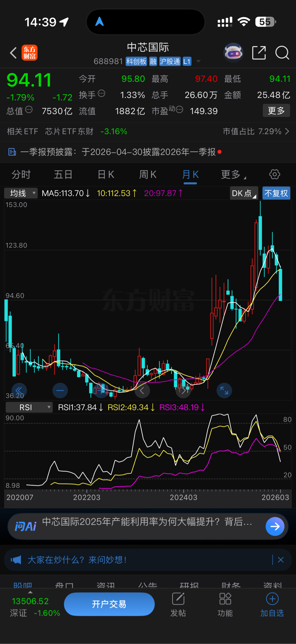The height and width of the screenshot is (644, 296).
Task: Switch to 分时 chart tab
Action: pyautogui.click(x=21, y=174)
